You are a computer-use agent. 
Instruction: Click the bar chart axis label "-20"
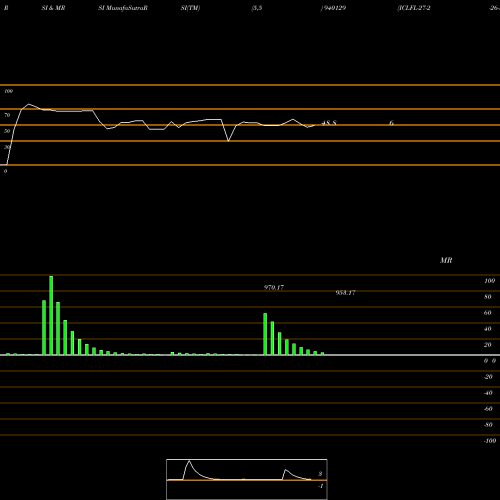(x=488, y=377)
